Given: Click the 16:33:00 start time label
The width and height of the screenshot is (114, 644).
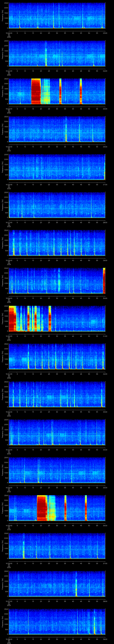Looking at the screenshot, I should point(9,450).
